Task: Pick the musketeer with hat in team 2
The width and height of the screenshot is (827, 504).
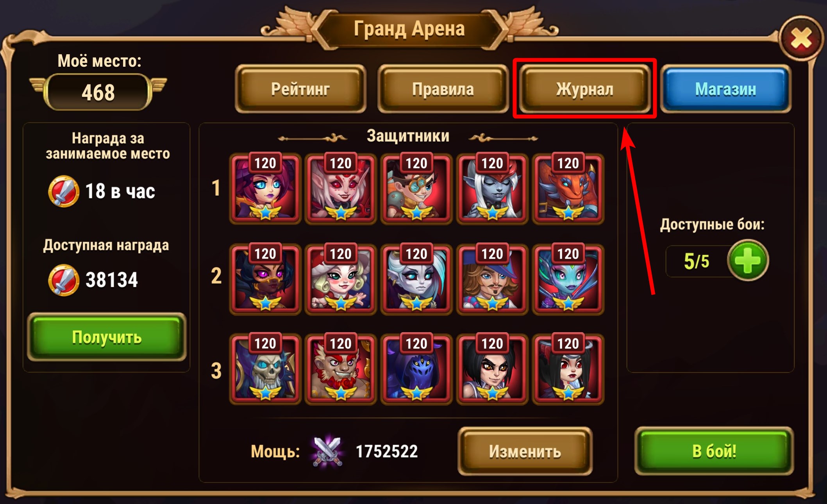Action: [x=492, y=279]
